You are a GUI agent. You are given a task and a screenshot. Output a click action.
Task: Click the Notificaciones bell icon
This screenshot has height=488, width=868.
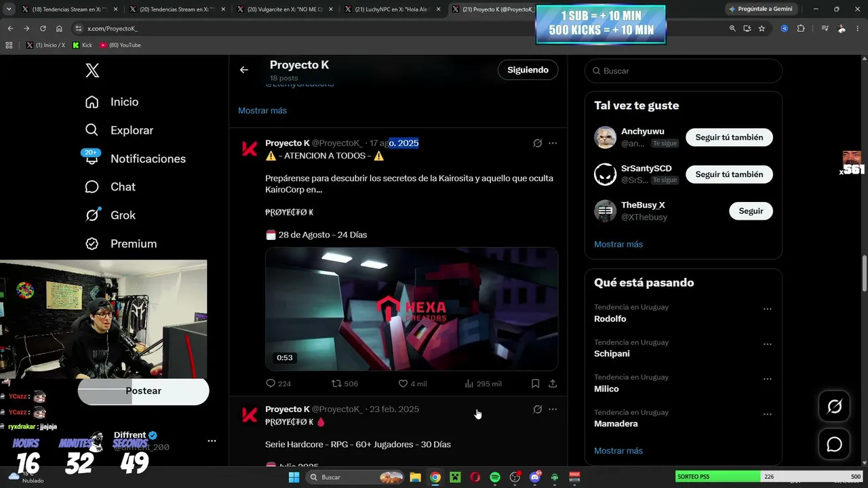click(92, 159)
